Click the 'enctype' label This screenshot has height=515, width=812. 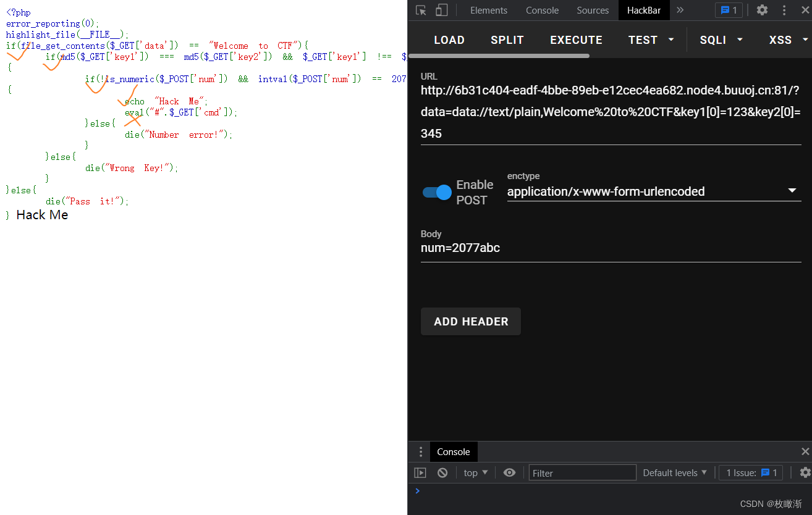tap(523, 176)
